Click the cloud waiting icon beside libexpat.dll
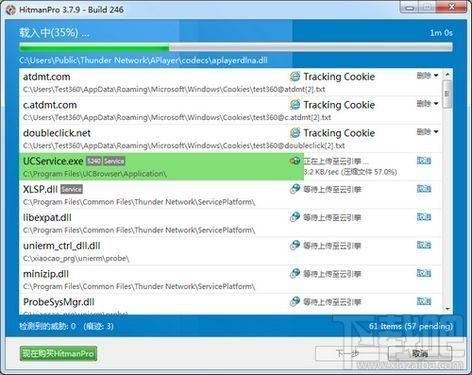The image size is (472, 375). pyautogui.click(x=295, y=217)
